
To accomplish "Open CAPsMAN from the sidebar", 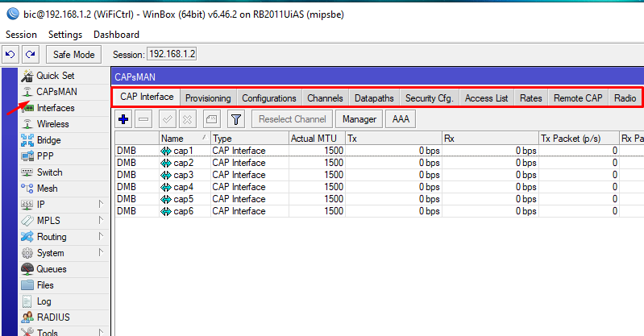I will point(56,92).
